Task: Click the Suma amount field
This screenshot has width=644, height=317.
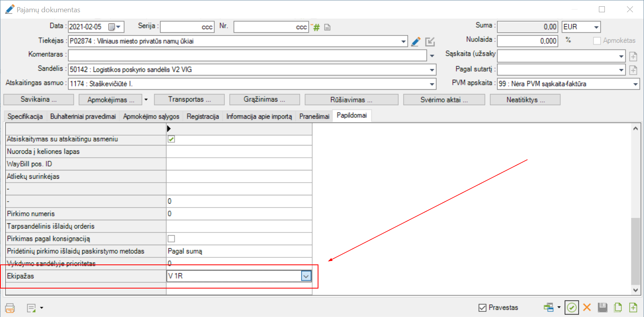Action: (x=527, y=27)
